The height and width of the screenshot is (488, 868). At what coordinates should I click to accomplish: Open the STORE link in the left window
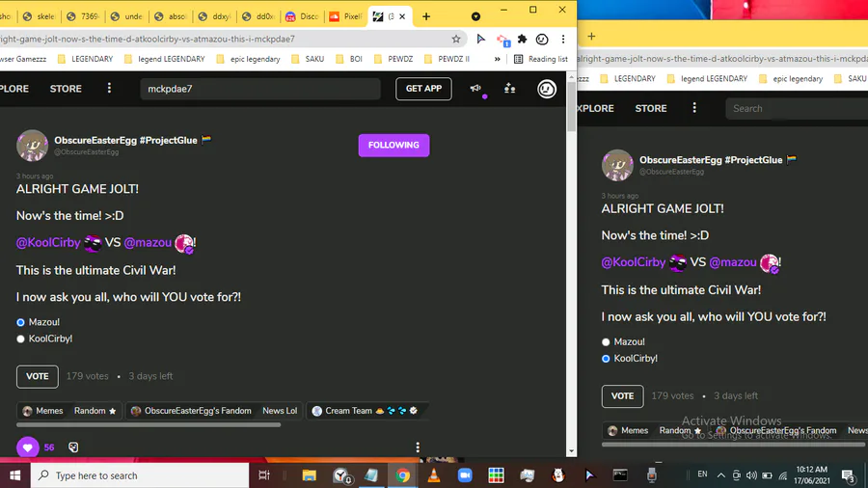(x=66, y=89)
